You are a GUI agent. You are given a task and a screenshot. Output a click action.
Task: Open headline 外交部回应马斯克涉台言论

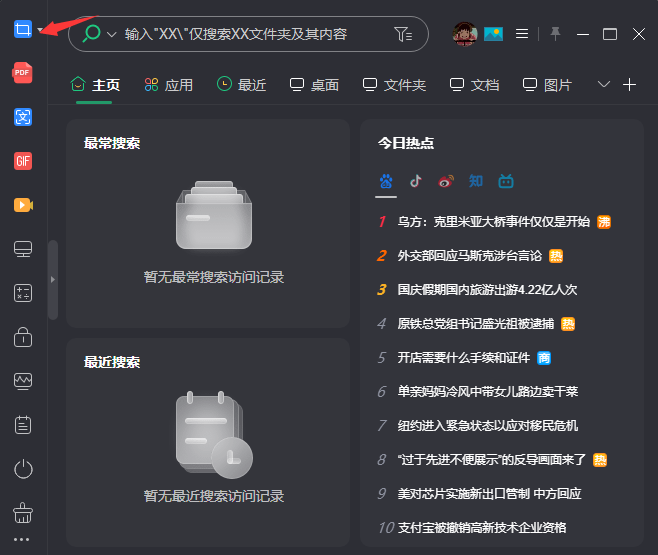pyautogui.click(x=470, y=255)
